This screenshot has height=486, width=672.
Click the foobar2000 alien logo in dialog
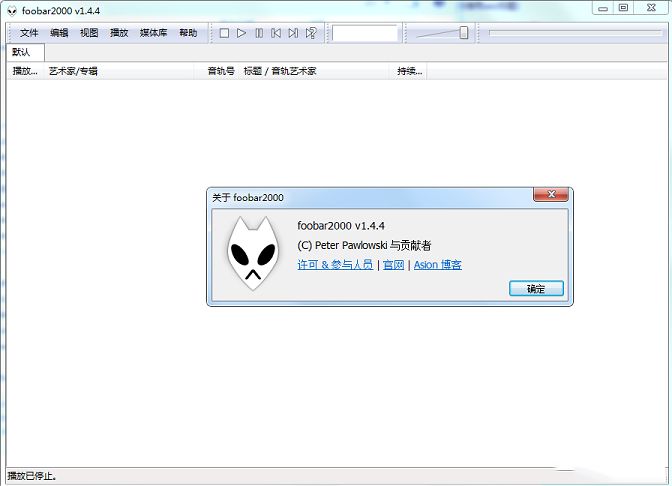coord(253,254)
